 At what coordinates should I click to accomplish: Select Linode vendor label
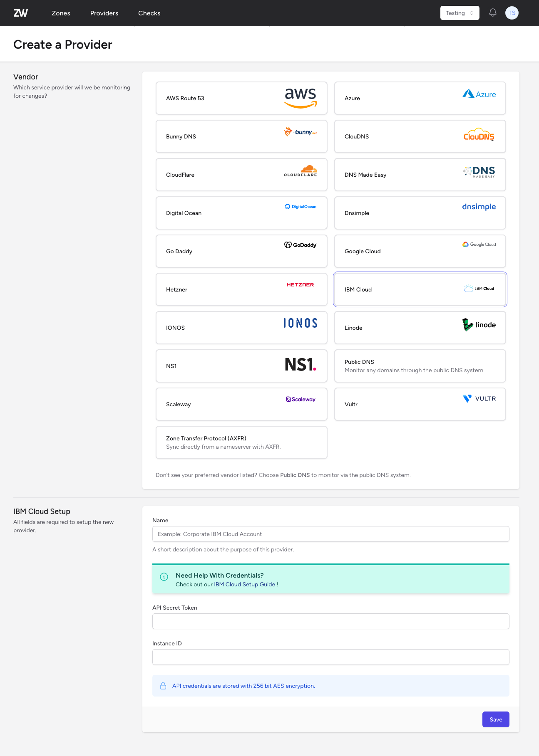point(353,328)
